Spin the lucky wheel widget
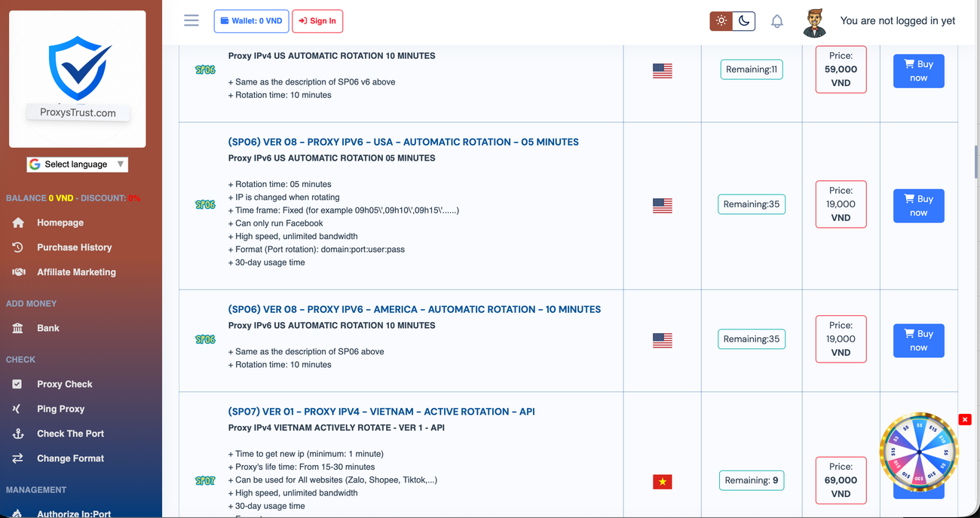980x518 pixels. click(x=919, y=452)
